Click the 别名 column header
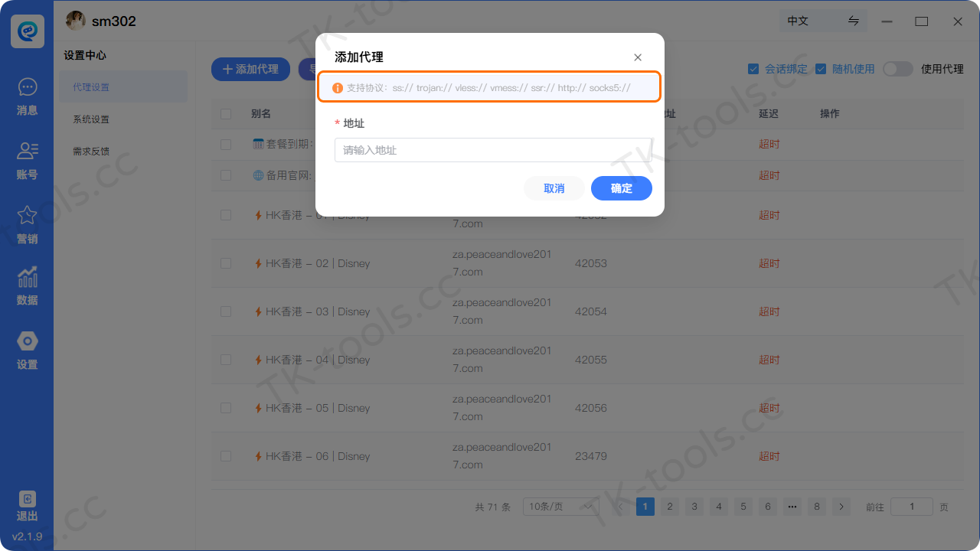This screenshot has height=551, width=980. coord(261,114)
